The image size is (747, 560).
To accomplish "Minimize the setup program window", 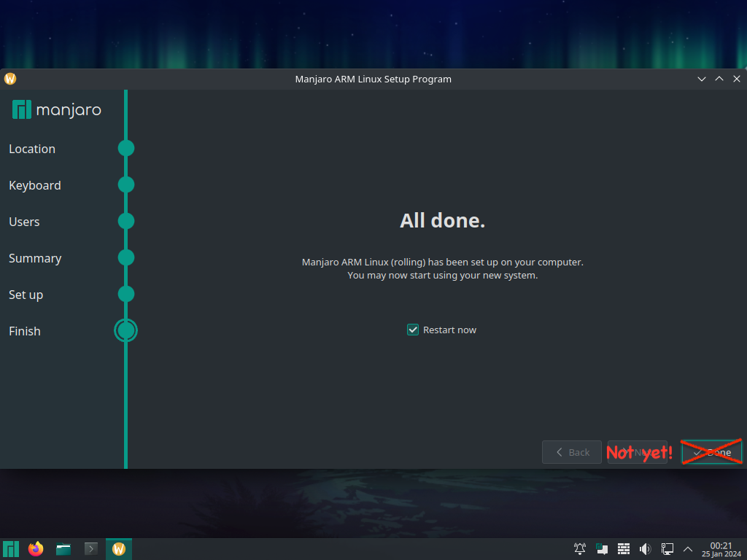I will click(701, 79).
